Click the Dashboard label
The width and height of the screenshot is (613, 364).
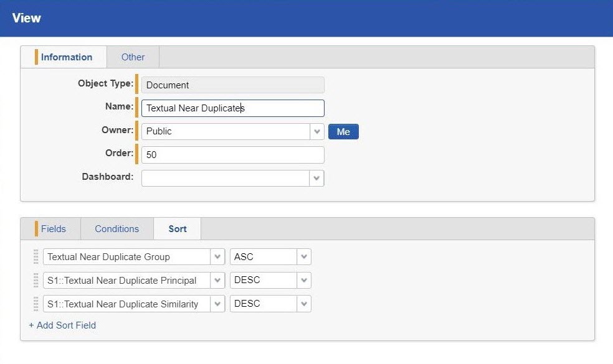click(x=108, y=177)
